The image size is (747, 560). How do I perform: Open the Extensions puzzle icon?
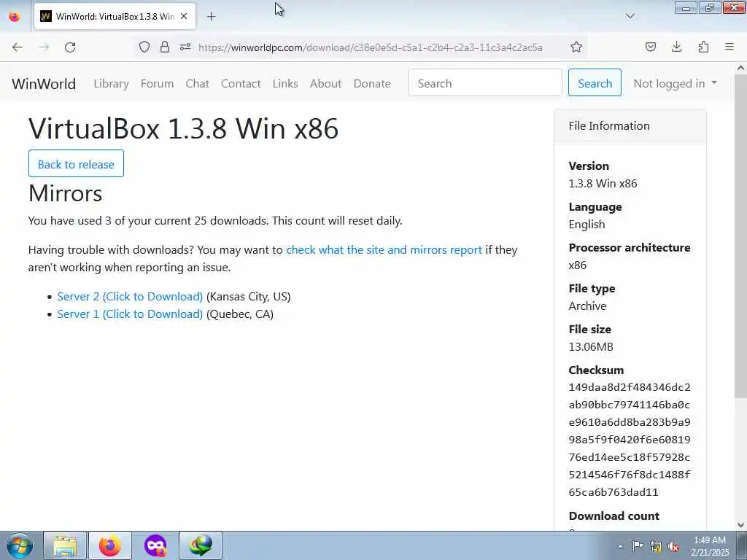click(x=703, y=47)
